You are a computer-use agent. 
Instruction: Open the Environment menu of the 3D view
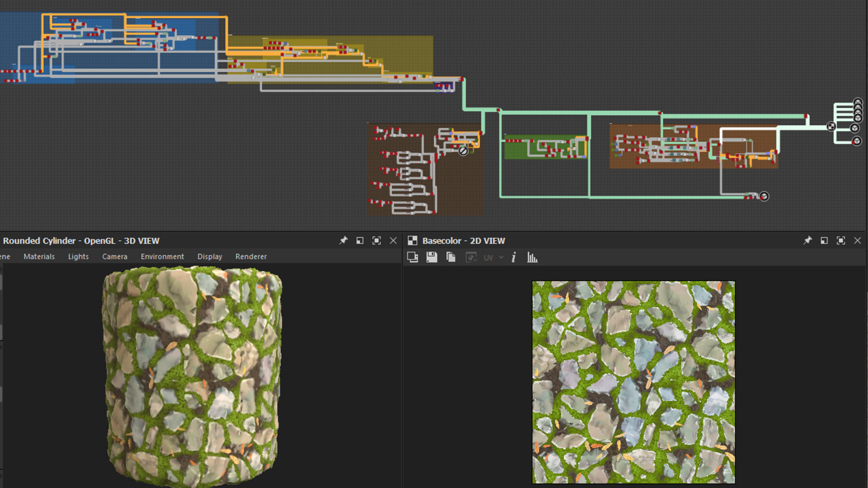pyautogui.click(x=162, y=256)
